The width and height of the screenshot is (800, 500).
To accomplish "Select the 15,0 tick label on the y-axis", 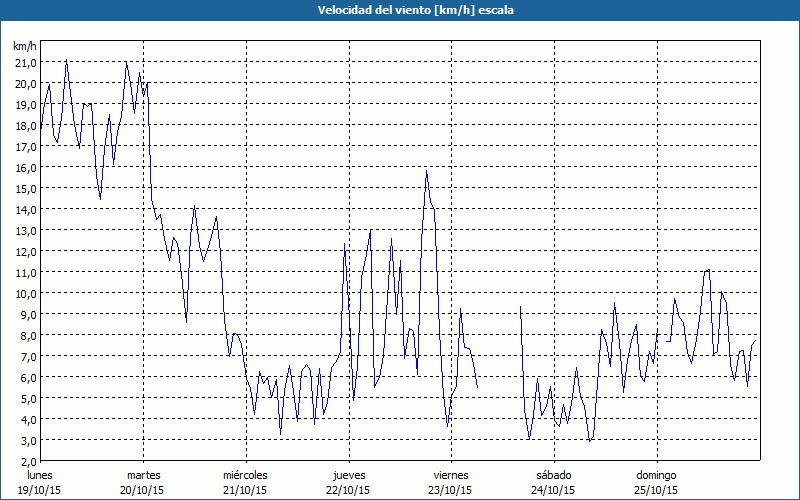I will (x=25, y=188).
